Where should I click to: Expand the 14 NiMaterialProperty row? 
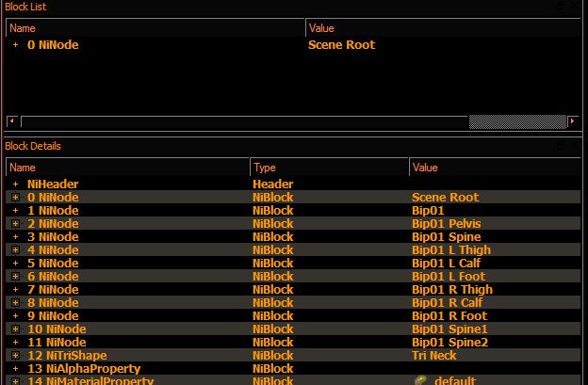pos(15,381)
